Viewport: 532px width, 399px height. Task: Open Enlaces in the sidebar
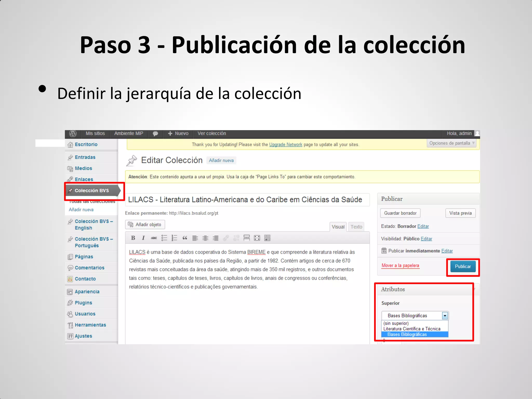[84, 179]
